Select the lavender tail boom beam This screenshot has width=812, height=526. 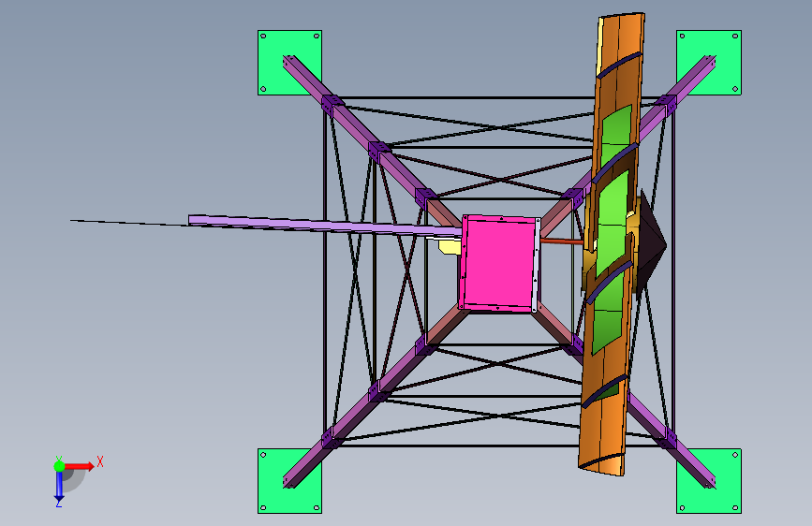point(325,226)
